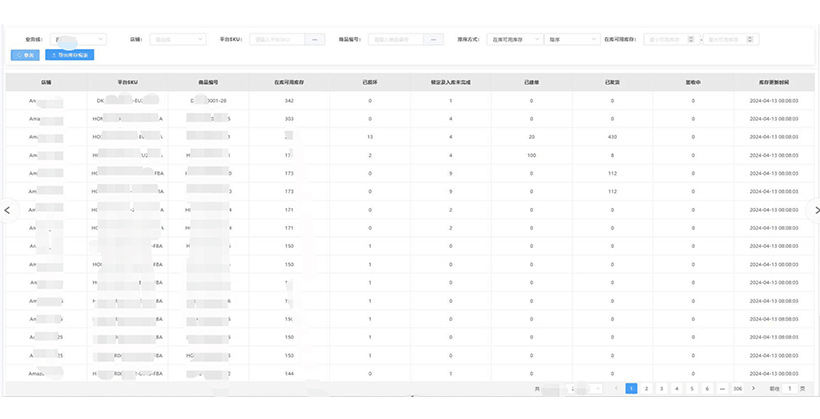Screen dimensions: 820x419
Task: Click the left carousel arrow icon
Action: [x=8, y=210]
